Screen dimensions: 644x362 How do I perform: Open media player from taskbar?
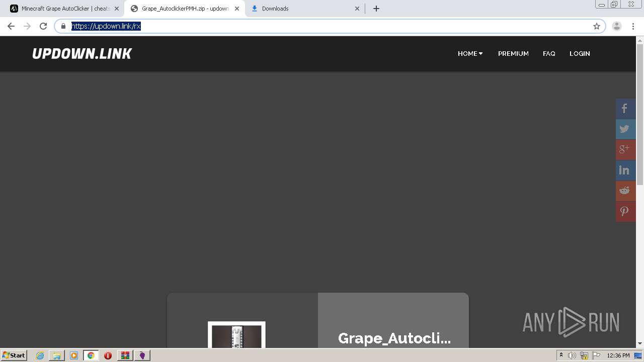[x=74, y=355]
